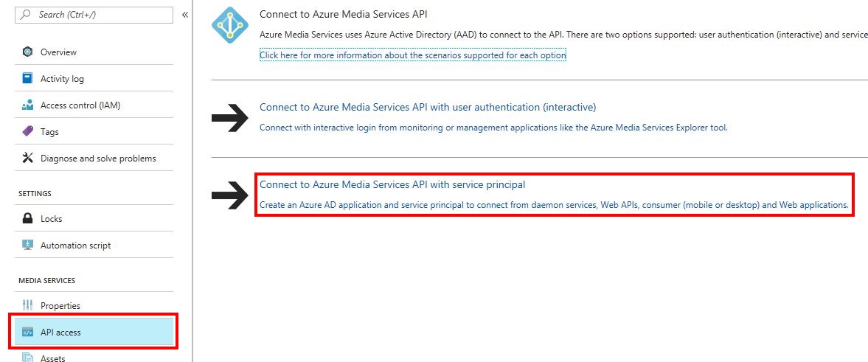Collapse the sidebar with double chevron

coord(185,15)
